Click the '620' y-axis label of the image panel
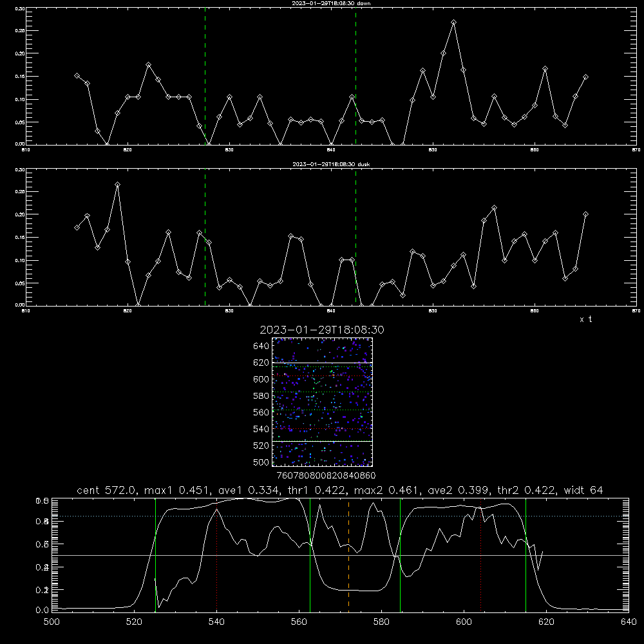 (261, 363)
